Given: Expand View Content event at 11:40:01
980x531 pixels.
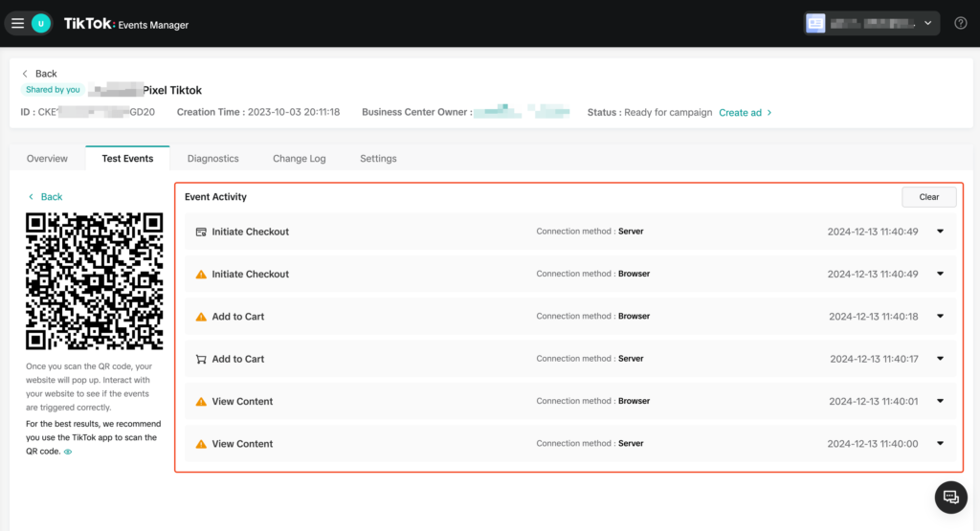Looking at the screenshot, I should (940, 401).
